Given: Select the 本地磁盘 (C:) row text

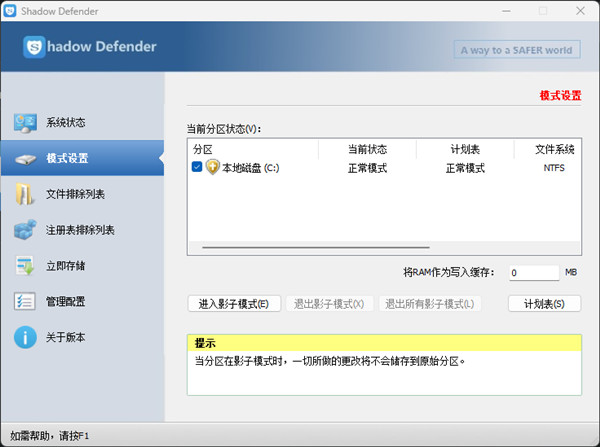Looking at the screenshot, I should pyautogui.click(x=251, y=168).
